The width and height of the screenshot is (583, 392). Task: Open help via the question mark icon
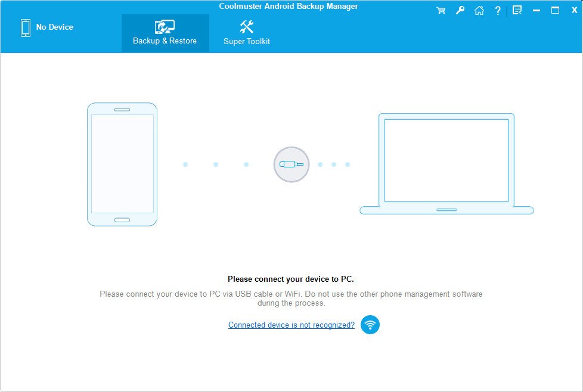(x=498, y=10)
